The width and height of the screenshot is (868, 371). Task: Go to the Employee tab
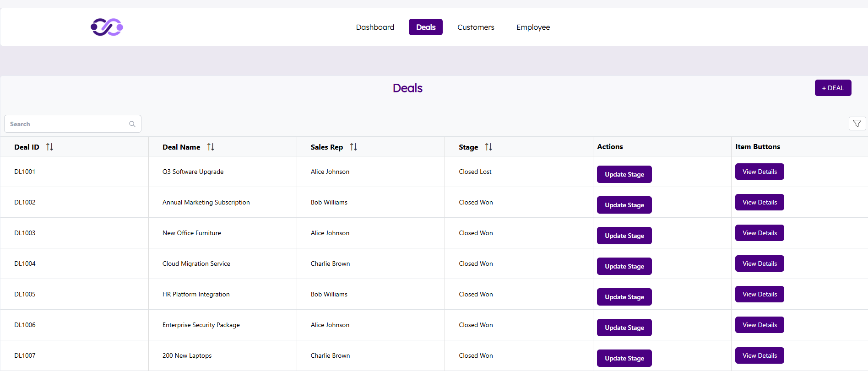tap(533, 27)
